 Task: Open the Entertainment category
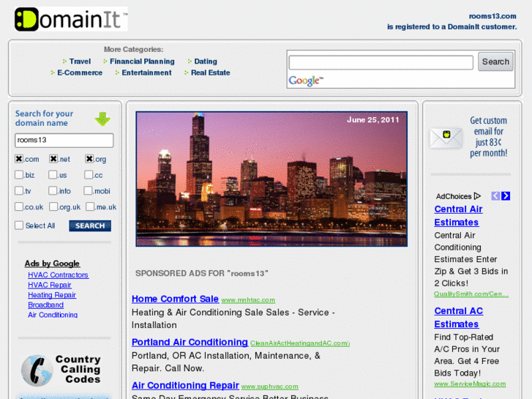click(x=146, y=72)
